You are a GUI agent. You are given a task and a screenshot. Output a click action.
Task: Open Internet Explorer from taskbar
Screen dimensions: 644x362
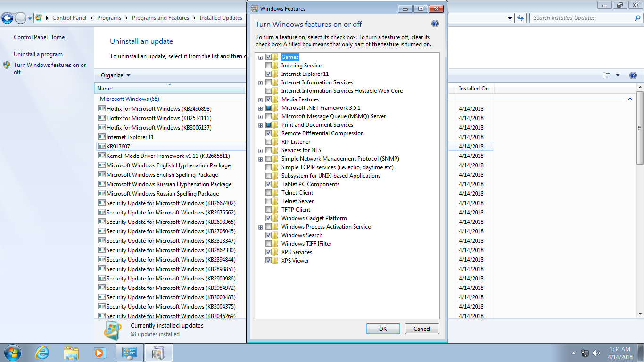point(42,353)
